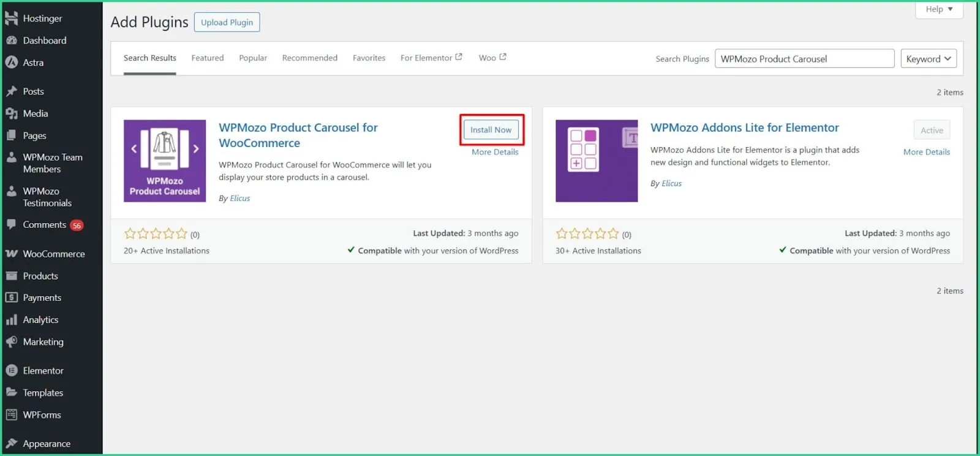Click Elicus author link under Addons Lite
The width and height of the screenshot is (980, 456).
pos(672,184)
